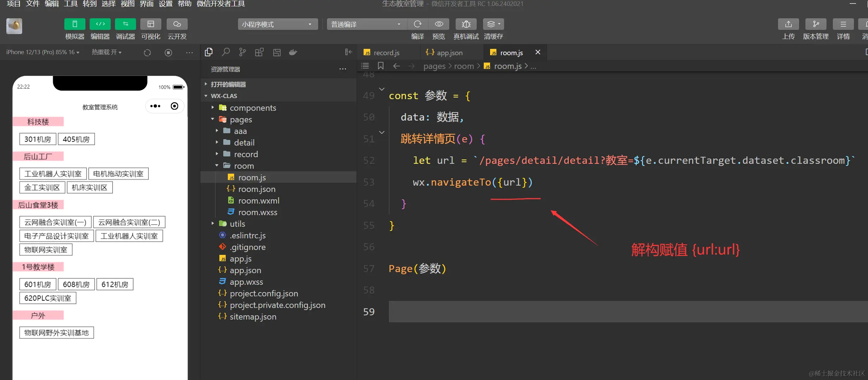Toggle the simulator panel button
Screen dimensions: 868x380
click(75, 24)
